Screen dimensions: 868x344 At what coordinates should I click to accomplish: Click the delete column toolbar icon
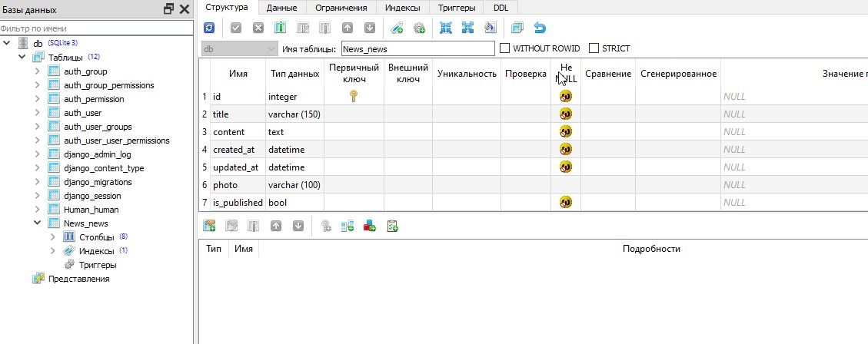[x=325, y=27]
